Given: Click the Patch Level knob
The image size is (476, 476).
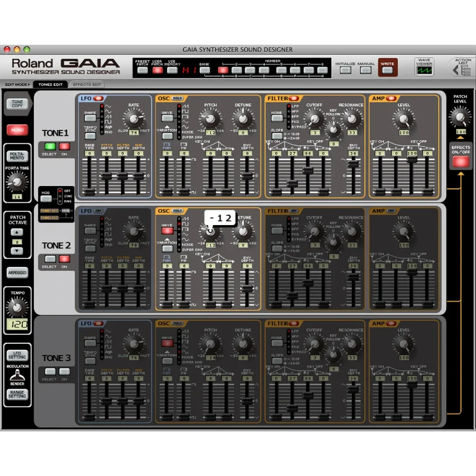Looking at the screenshot, I should click(460, 117).
